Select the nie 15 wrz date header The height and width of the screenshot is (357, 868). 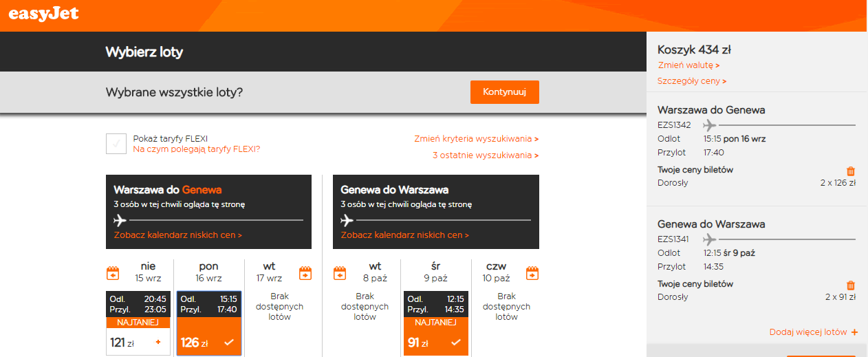point(148,272)
